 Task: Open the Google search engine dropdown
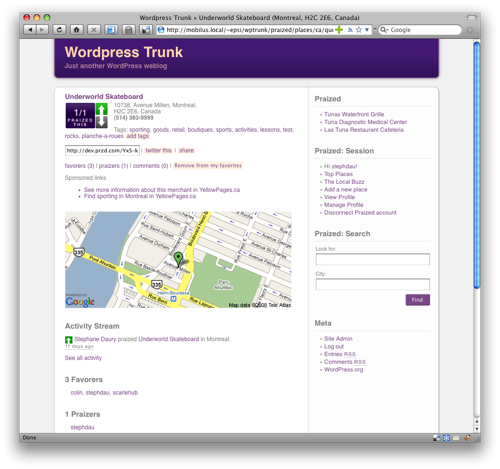click(384, 30)
